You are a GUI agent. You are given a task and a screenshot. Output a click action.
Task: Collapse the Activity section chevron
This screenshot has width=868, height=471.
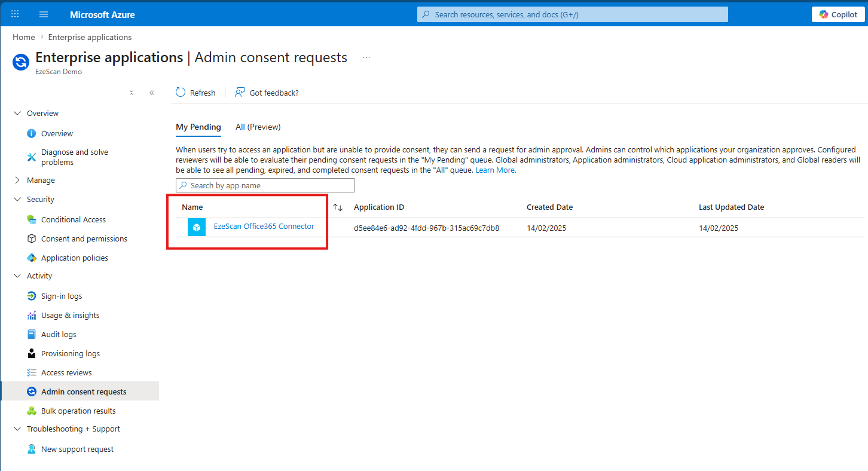[x=17, y=276]
